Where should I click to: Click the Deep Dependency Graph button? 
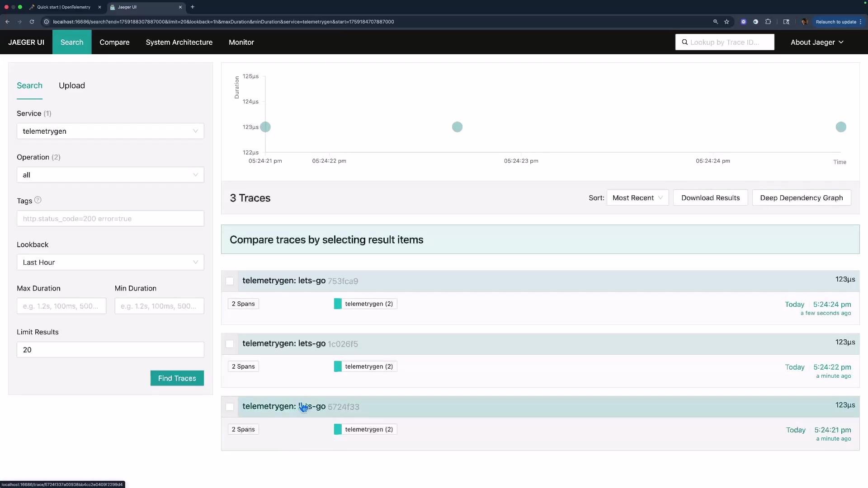(x=801, y=198)
